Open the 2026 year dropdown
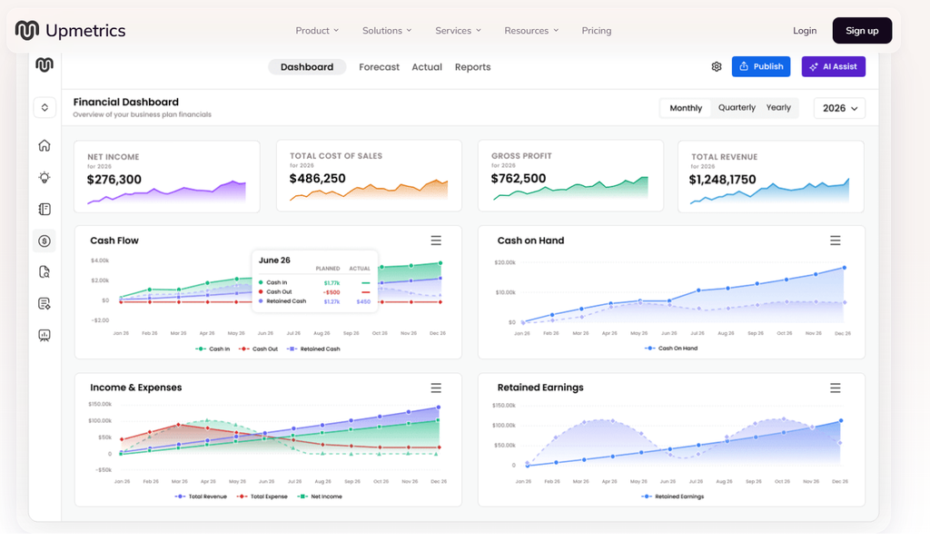Screen dimensions: 930x560 click(x=839, y=108)
